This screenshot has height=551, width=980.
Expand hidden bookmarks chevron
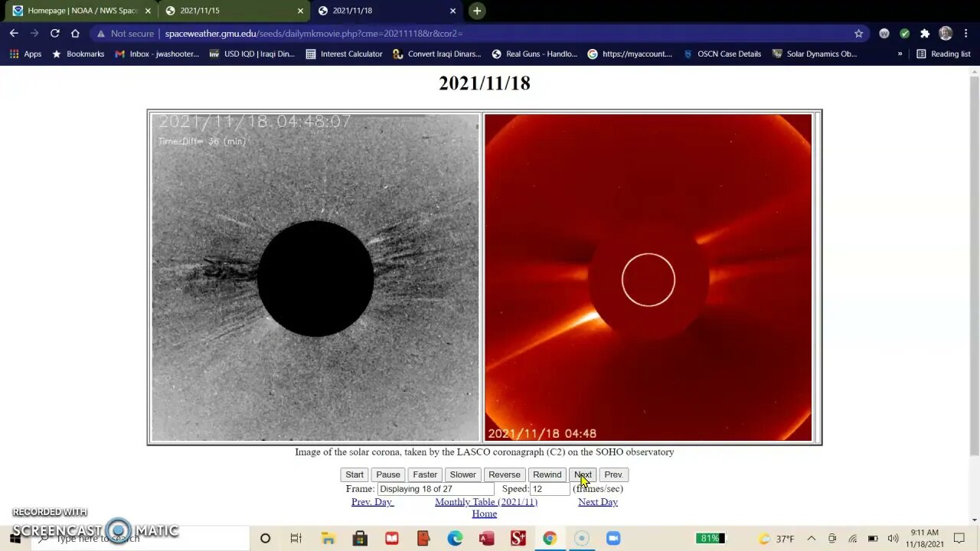(x=900, y=54)
